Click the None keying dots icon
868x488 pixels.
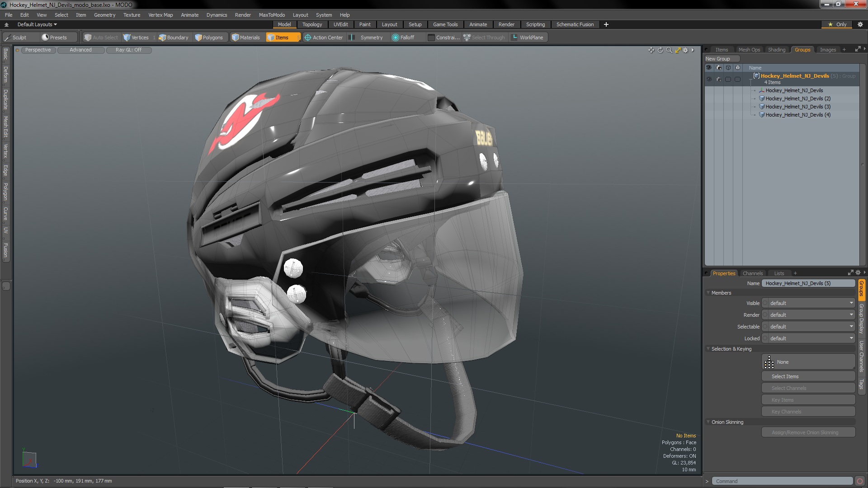(769, 362)
